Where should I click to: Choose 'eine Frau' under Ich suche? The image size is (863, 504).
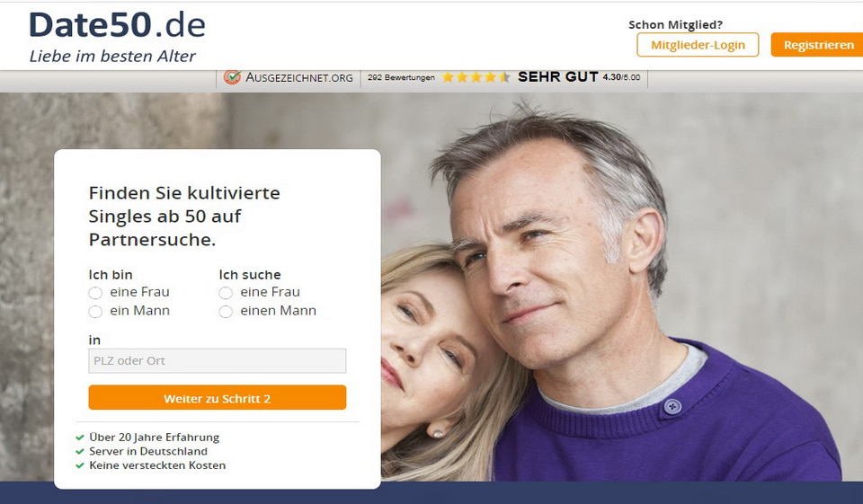[x=226, y=293]
